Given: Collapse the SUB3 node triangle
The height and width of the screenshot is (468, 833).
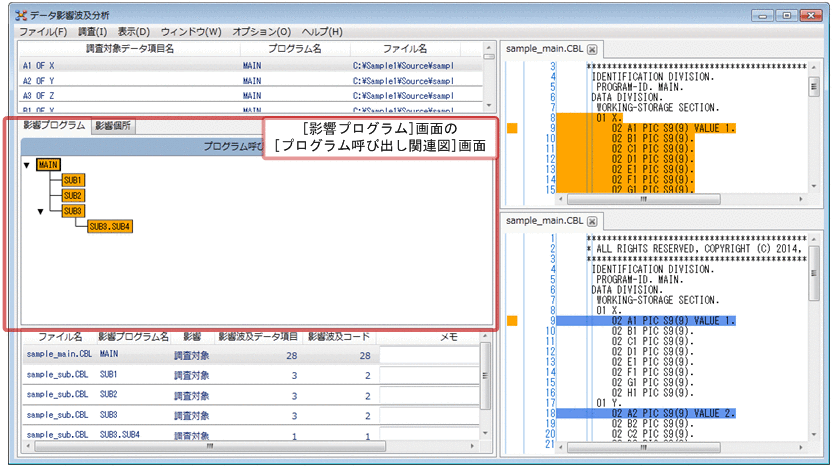Looking at the screenshot, I should click(40, 211).
